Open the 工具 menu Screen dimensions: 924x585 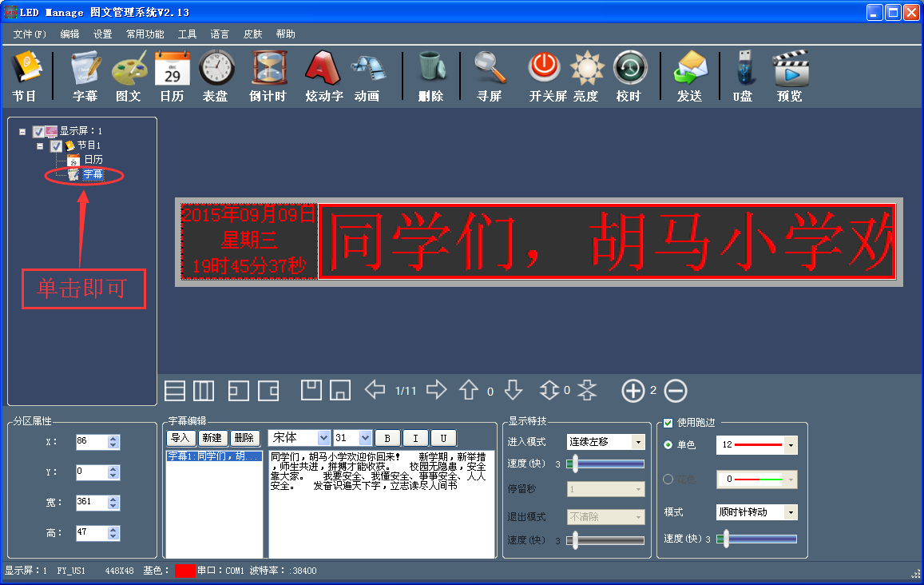coord(187,34)
